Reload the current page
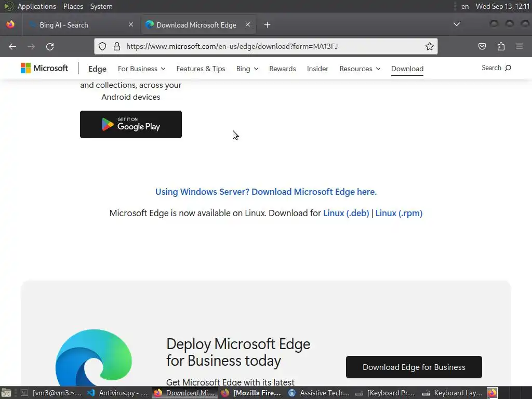 coord(50,46)
